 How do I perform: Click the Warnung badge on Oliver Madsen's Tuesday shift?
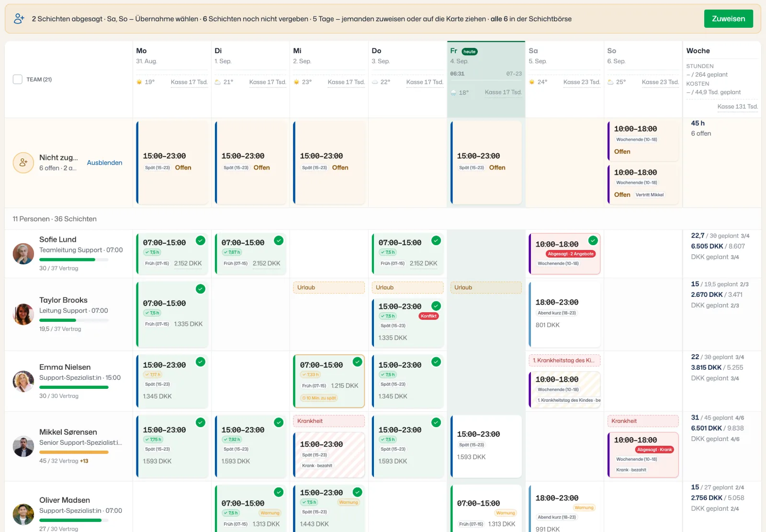click(x=270, y=513)
